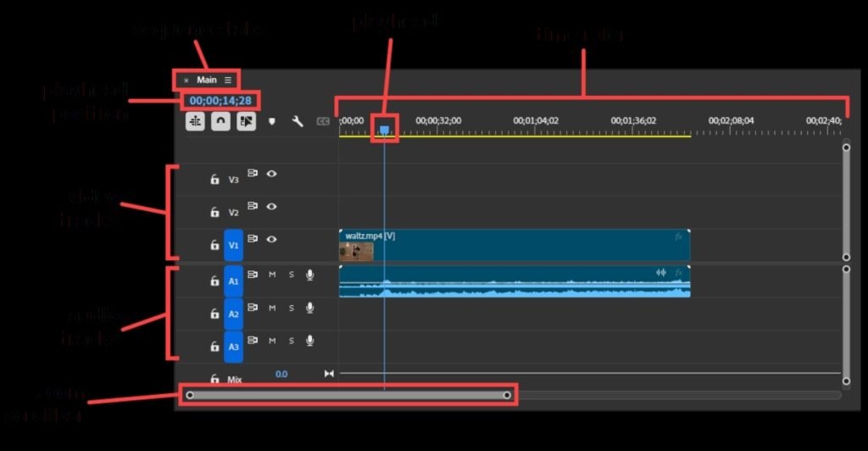Open the wrench Timeline Display Settings

(x=298, y=121)
